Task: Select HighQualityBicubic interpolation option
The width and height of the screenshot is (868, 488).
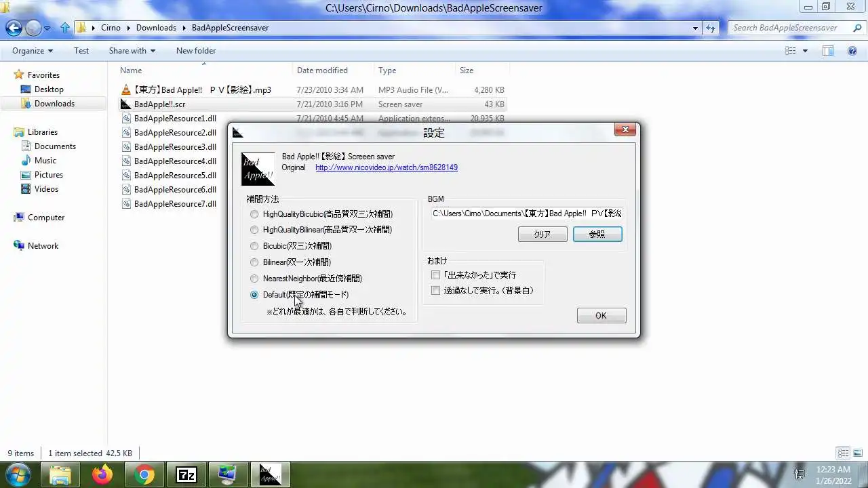Action: pos(321,214)
